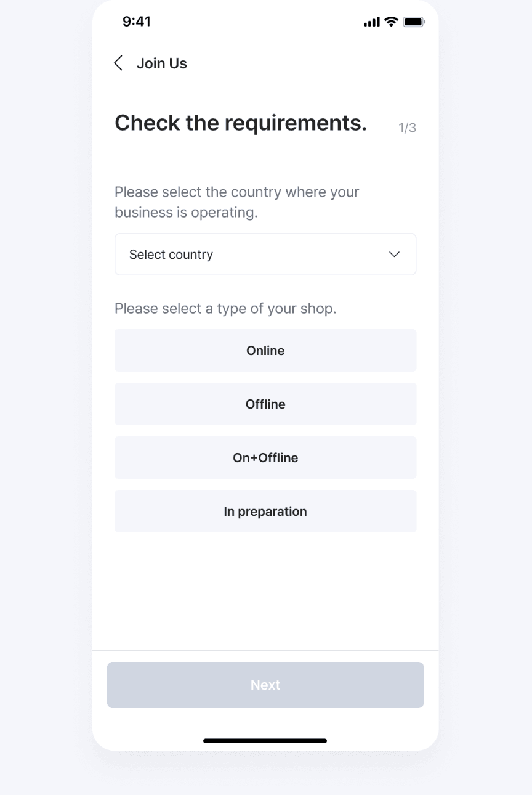532x795 pixels.
Task: Tap the country selection instruction text
Action: (237, 202)
